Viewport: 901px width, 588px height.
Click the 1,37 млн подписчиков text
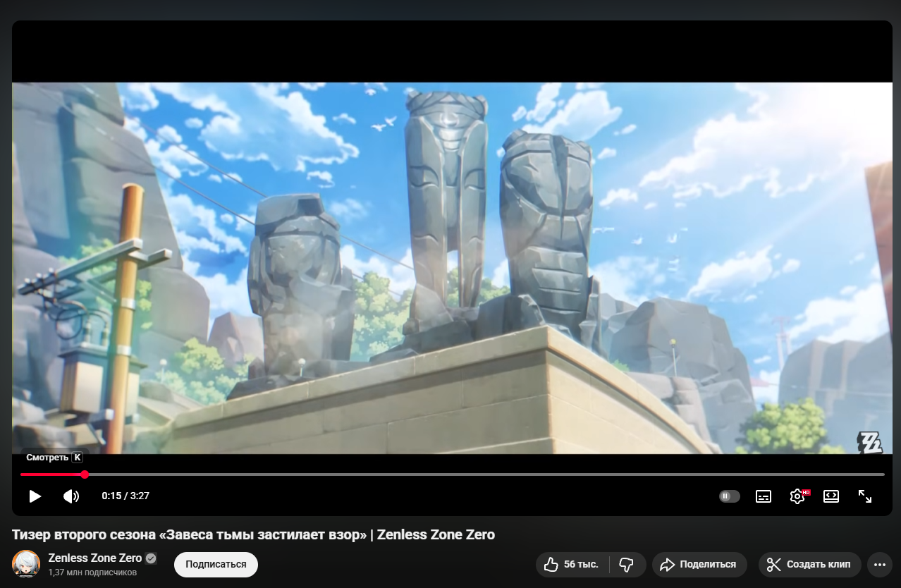(x=92, y=572)
